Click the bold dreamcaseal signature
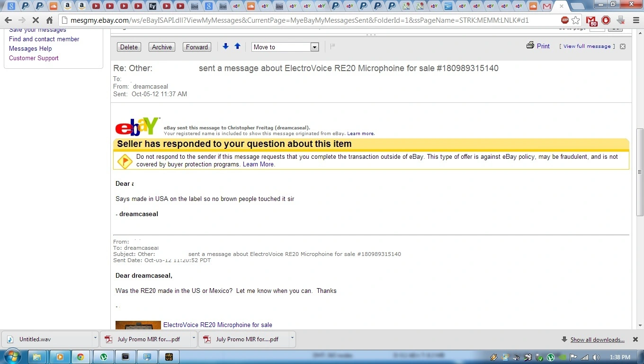Image resolution: width=644 pixels, height=364 pixels. [x=139, y=214]
